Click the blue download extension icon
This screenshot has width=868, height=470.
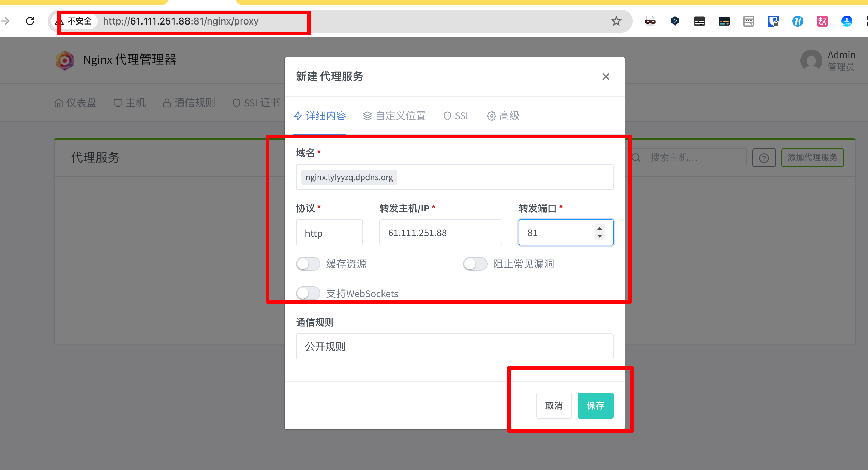click(847, 21)
